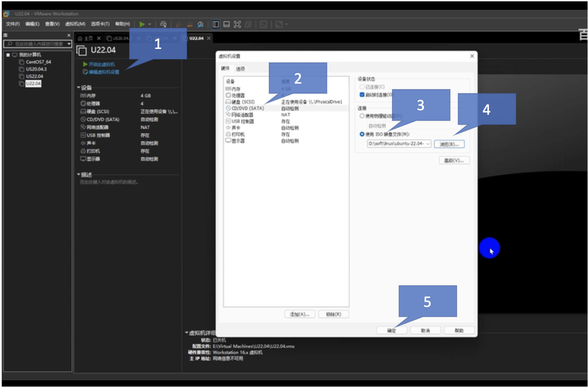
Task: Click the 确定 OK button in settings dialog
Action: 391,331
